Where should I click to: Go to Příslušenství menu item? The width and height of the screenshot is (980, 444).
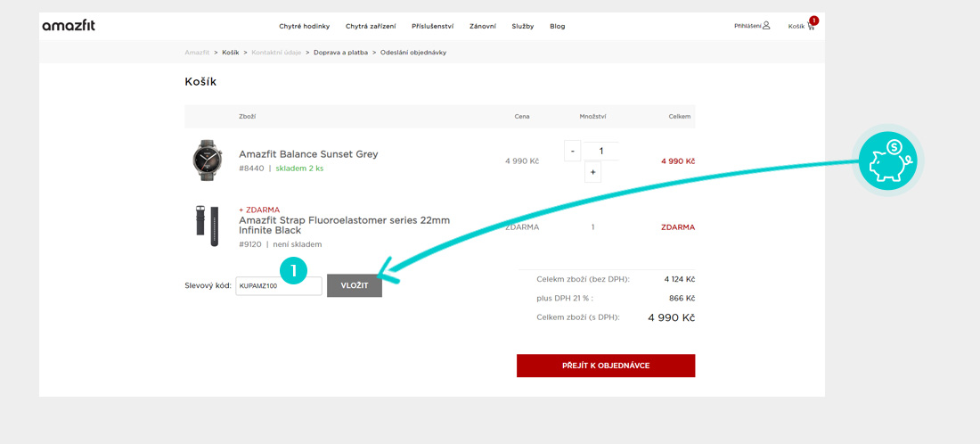433,27
